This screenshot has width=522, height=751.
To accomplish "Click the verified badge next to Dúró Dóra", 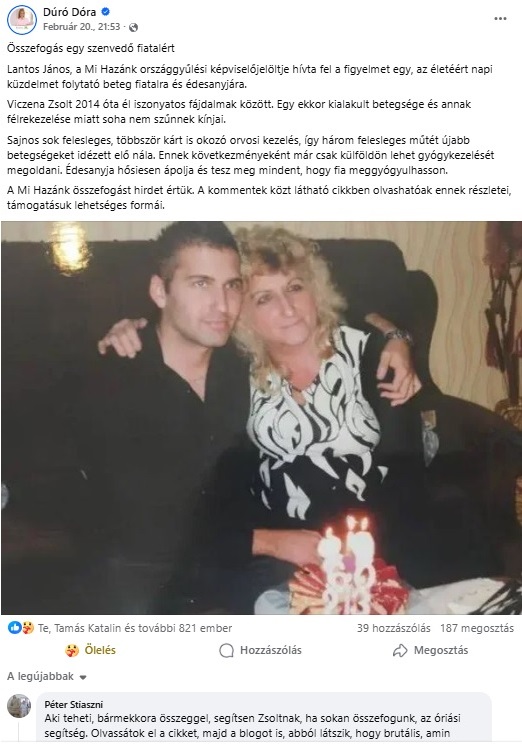I will [106, 12].
